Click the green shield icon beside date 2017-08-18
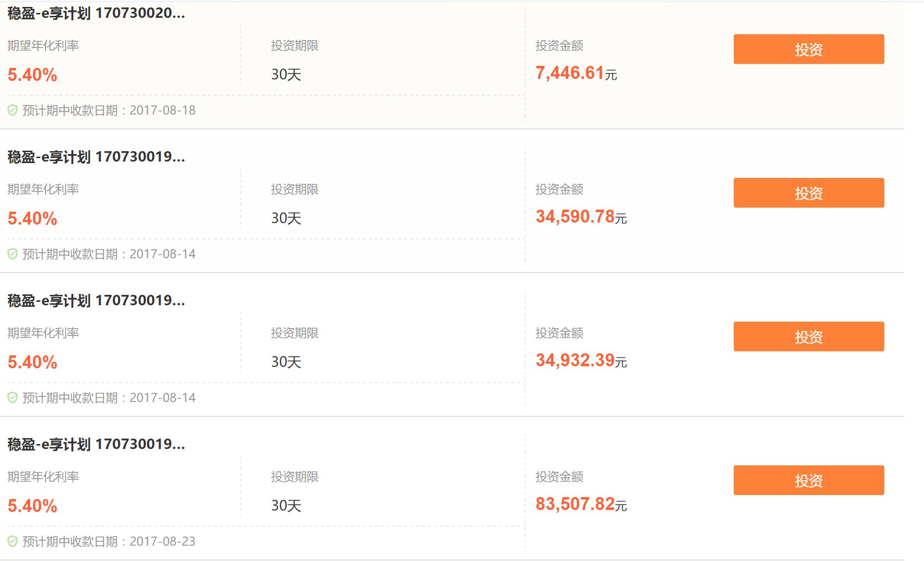The width and height of the screenshot is (924, 561). (x=12, y=110)
